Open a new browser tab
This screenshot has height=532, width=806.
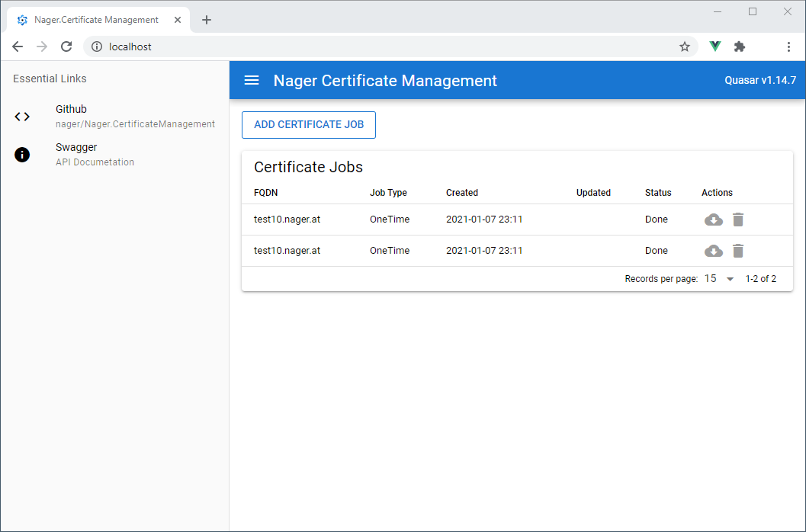point(207,20)
